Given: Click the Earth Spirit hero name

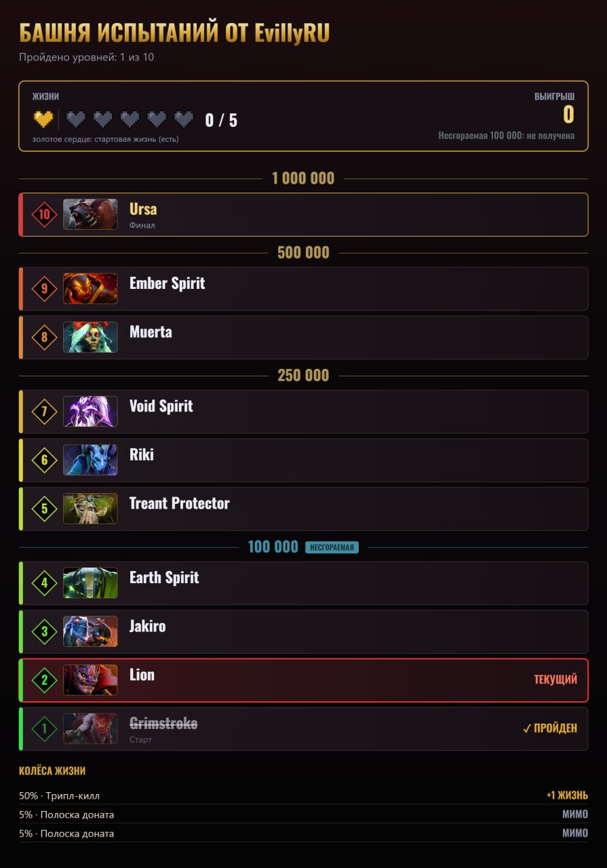Looking at the screenshot, I should click(x=164, y=578).
